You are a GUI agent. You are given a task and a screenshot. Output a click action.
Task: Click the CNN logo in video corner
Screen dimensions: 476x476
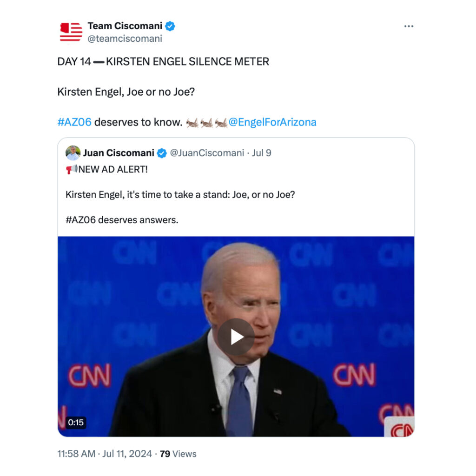click(x=399, y=427)
